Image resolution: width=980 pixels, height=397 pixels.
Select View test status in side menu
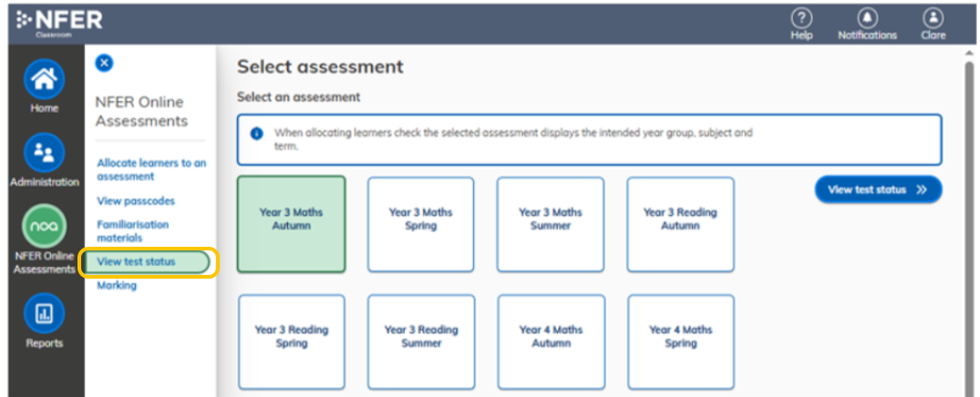click(148, 262)
